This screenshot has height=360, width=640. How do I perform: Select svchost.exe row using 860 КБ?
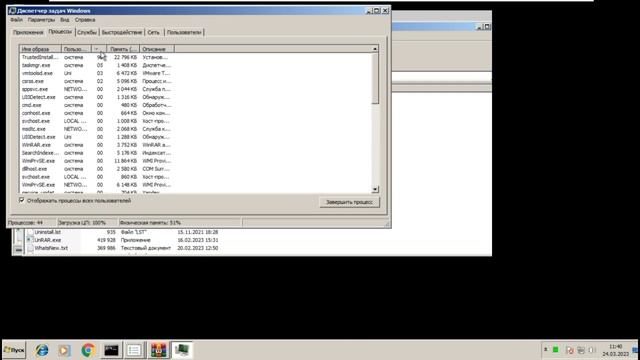pyautogui.click(x=196, y=177)
